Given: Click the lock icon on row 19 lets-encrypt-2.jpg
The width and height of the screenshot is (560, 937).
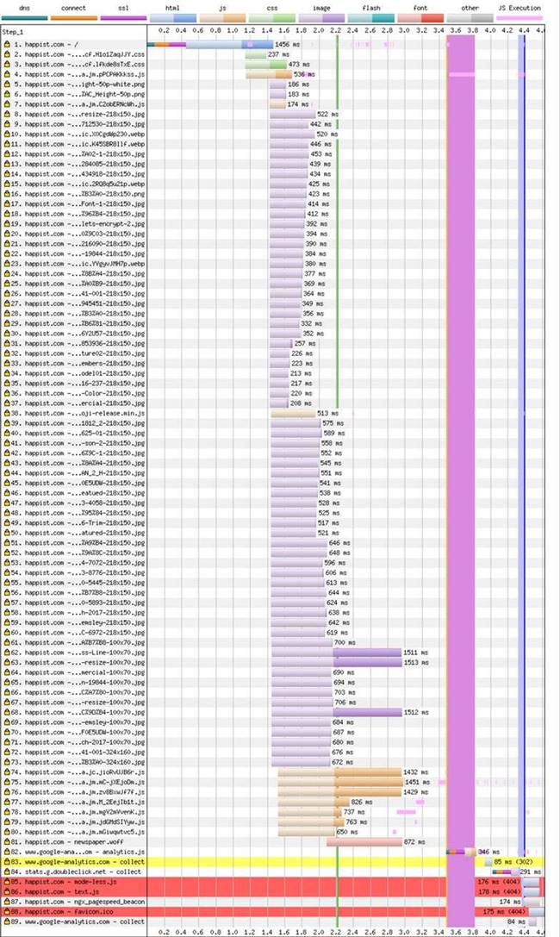Looking at the screenshot, I should 7,223.
